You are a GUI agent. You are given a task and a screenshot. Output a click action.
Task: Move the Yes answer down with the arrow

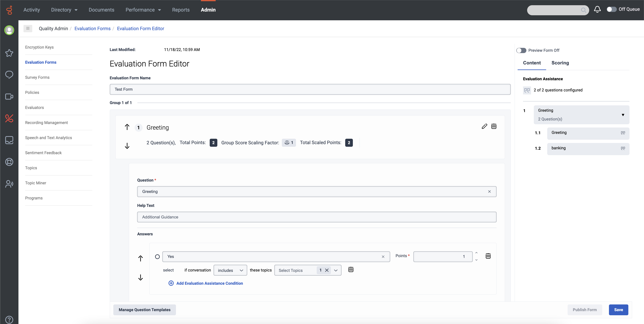tap(141, 277)
